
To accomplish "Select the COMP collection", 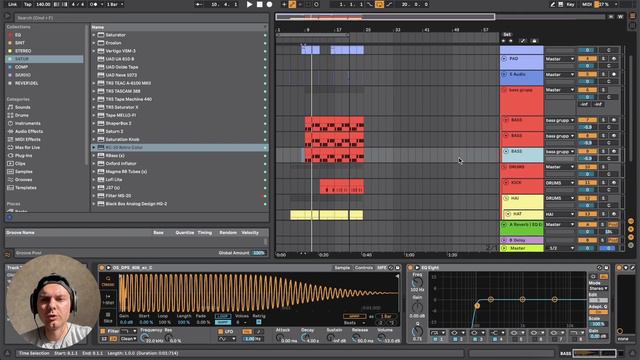I will (x=21, y=67).
